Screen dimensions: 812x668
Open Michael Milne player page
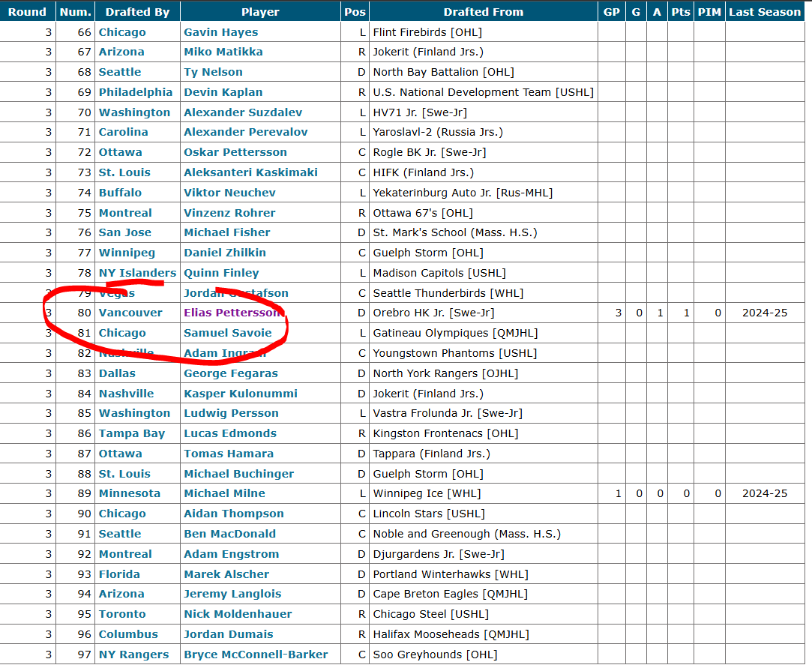pos(224,493)
